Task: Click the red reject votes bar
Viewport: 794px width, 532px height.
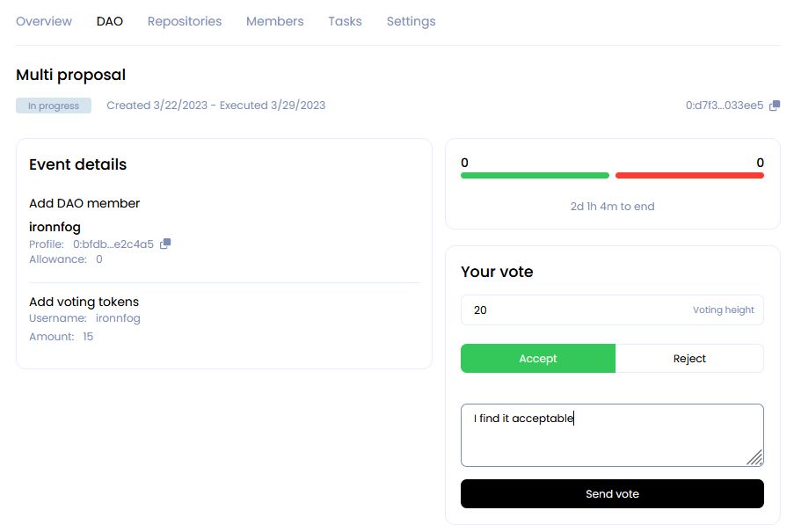Action: pos(689,176)
